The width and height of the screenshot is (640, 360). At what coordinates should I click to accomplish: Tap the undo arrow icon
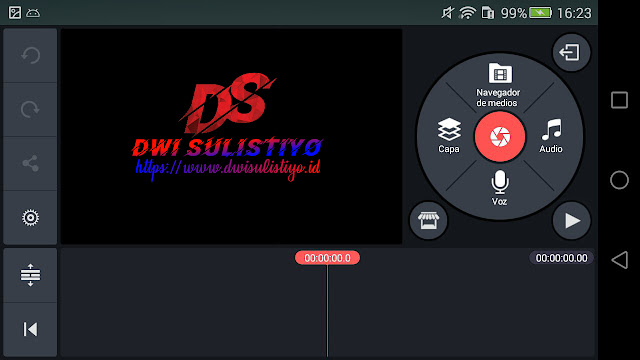[x=31, y=55]
